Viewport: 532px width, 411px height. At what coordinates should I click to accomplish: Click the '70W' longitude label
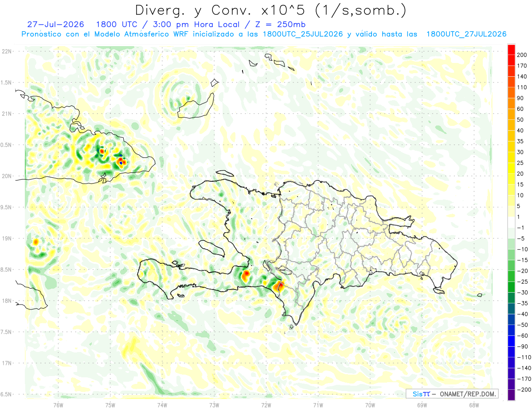coord(370,405)
